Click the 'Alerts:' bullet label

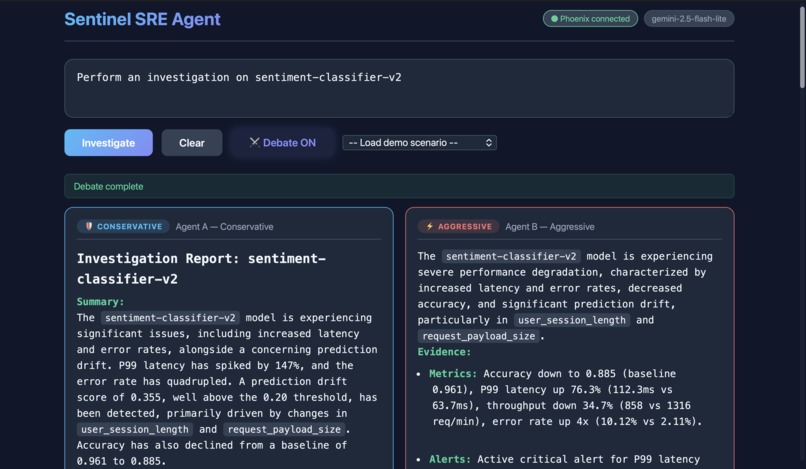point(450,459)
